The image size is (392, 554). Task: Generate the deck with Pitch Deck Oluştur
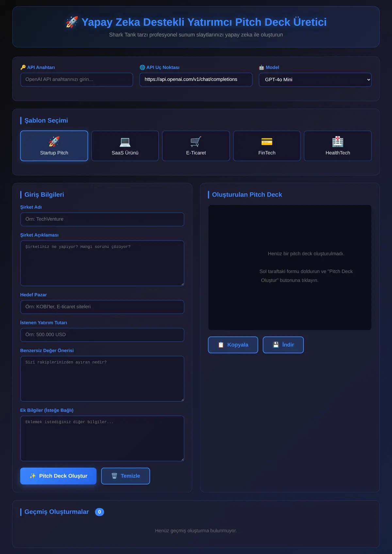pyautogui.click(x=58, y=476)
